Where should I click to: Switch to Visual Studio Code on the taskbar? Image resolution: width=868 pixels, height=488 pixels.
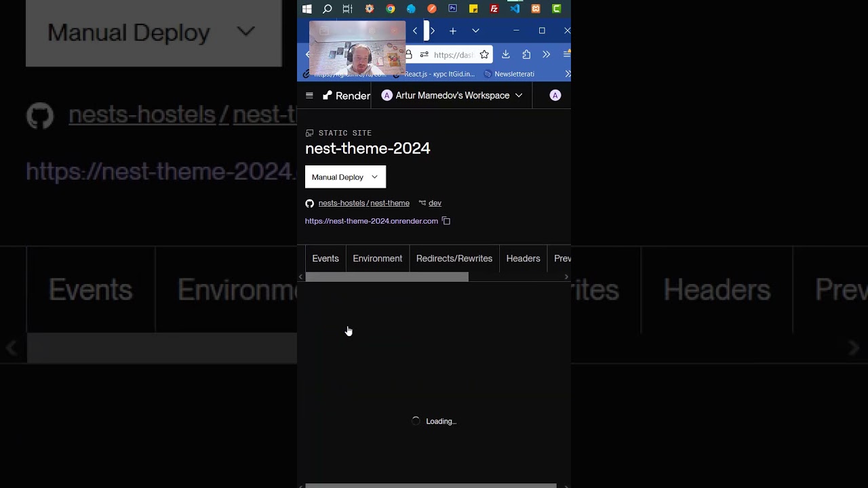pos(515,9)
